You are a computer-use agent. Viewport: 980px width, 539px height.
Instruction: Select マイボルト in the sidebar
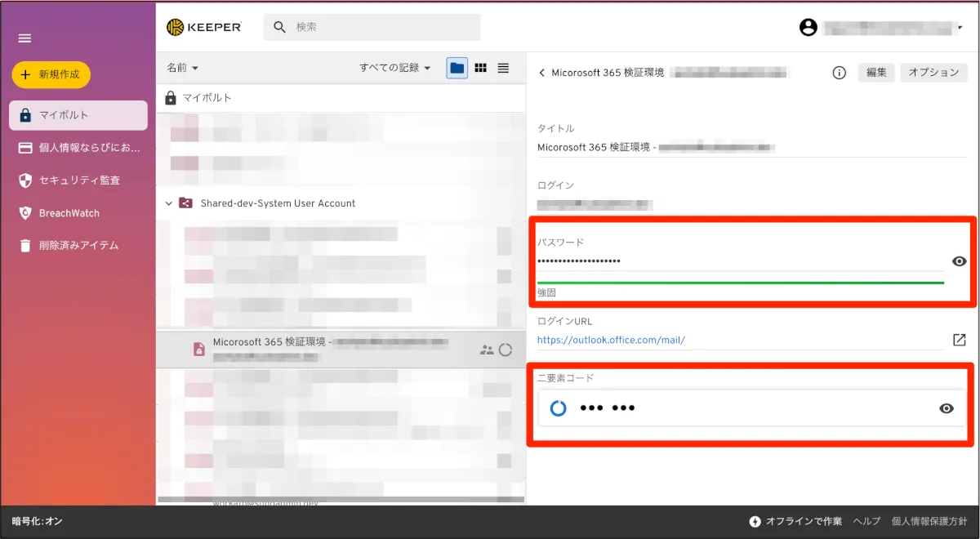pos(78,115)
